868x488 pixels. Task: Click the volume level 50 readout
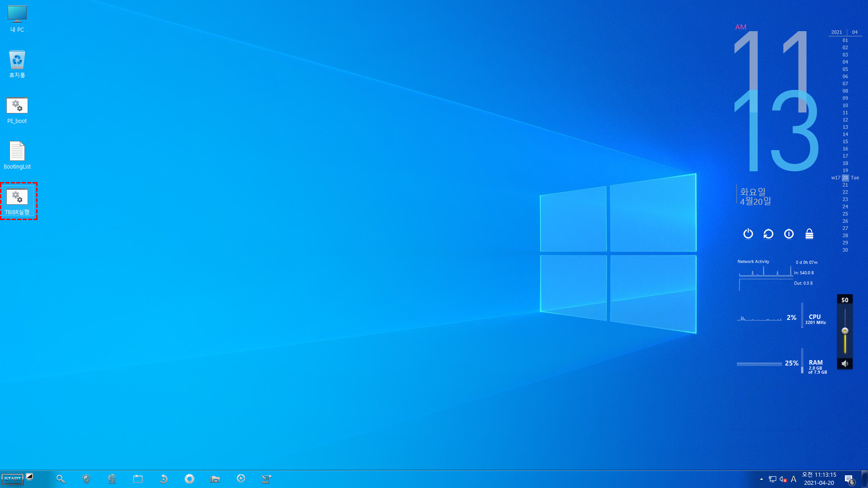844,300
